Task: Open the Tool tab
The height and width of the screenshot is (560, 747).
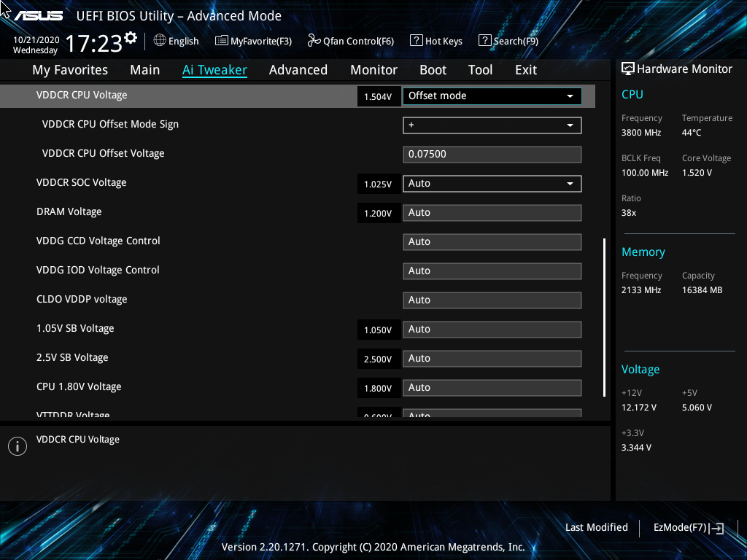Action: (480, 70)
